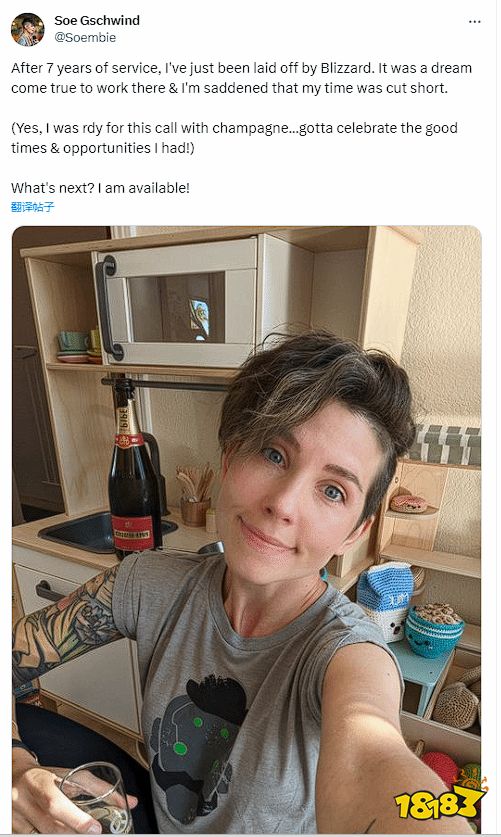Open the Soe Gschwind display name link
The height and width of the screenshot is (837, 501).
97,20
